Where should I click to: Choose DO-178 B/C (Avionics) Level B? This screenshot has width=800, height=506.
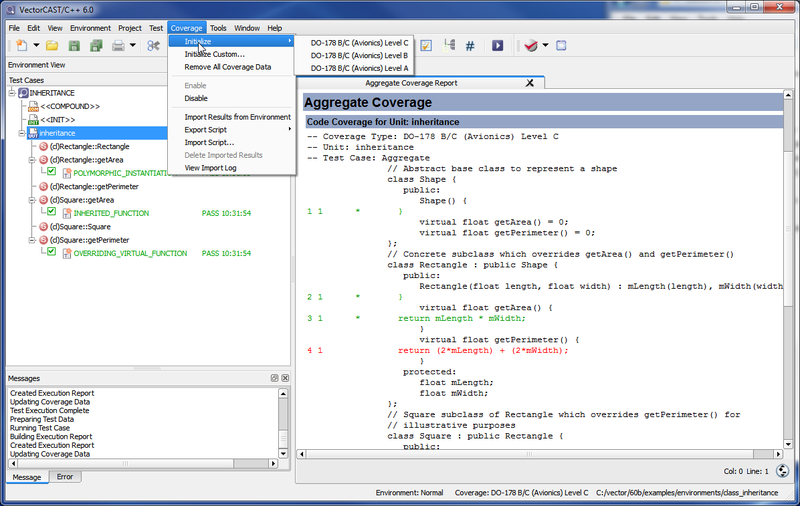click(359, 55)
